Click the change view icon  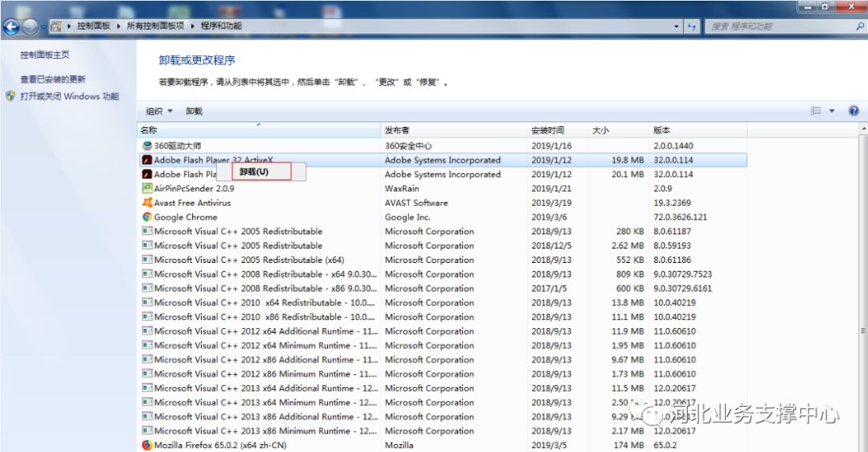[816, 111]
